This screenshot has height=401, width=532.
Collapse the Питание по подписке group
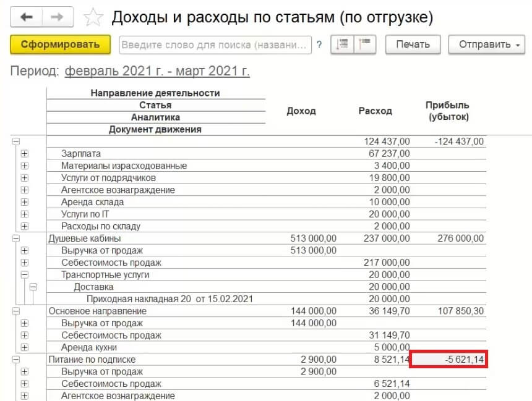16,360
